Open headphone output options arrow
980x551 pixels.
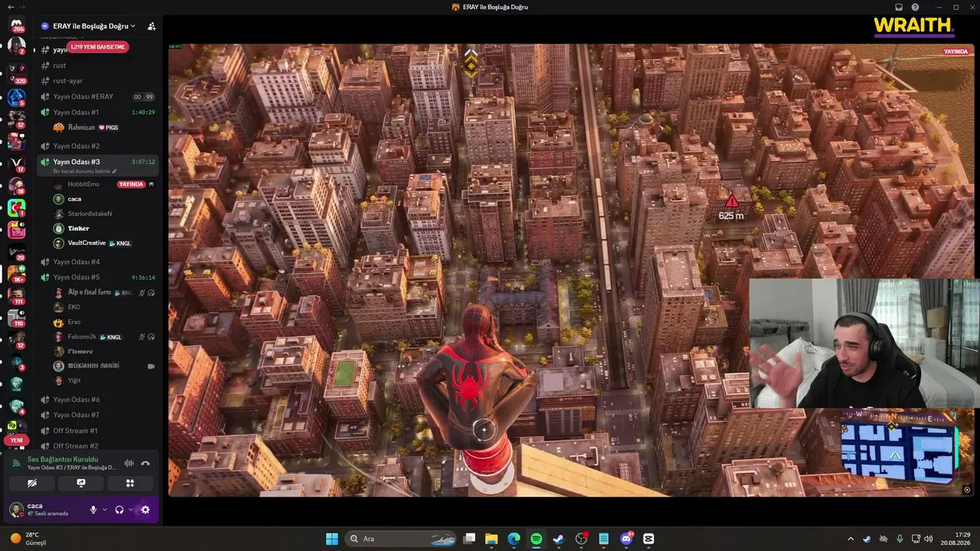[130, 510]
